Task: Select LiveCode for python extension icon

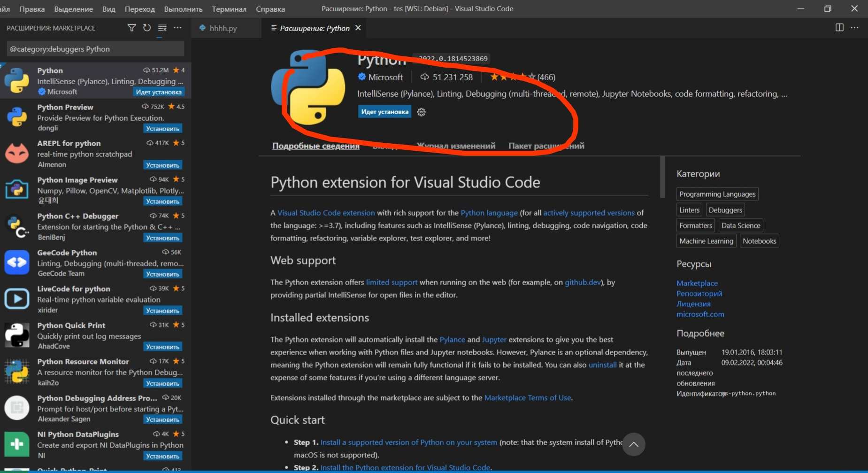Action: click(x=17, y=299)
